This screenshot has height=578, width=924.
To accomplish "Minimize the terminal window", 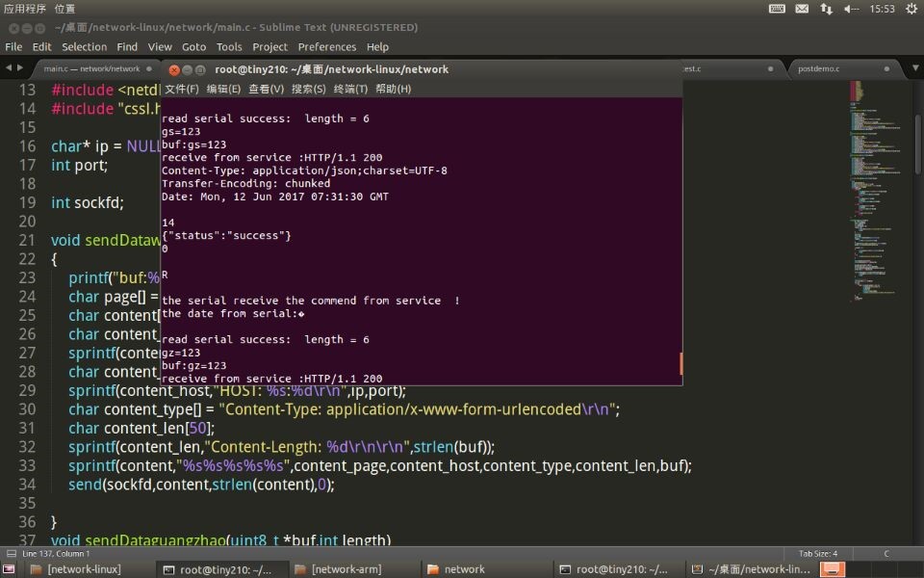I will click(188, 70).
